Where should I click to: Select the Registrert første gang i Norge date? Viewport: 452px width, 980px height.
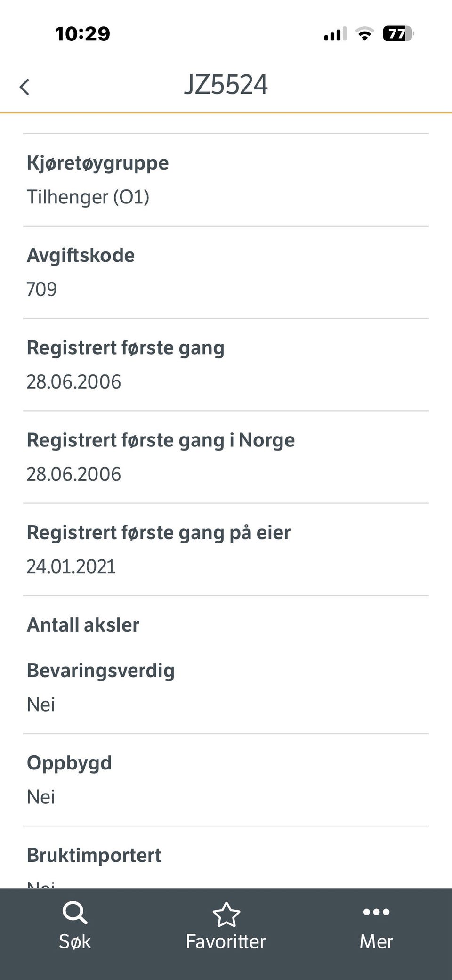pos(74,474)
